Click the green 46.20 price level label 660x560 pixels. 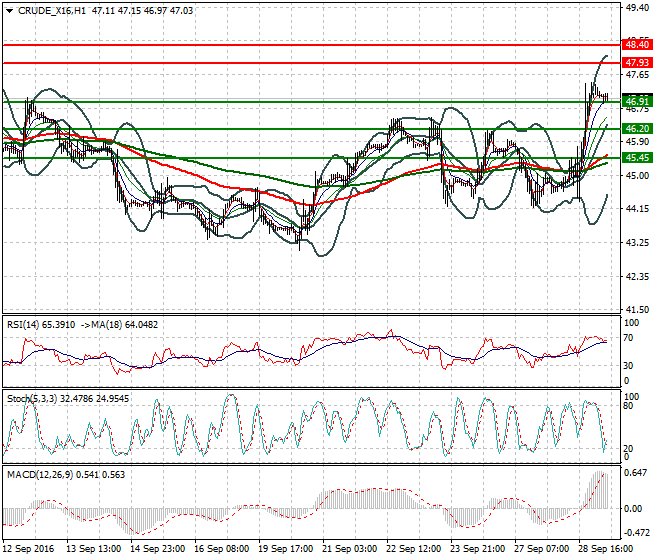[637, 129]
